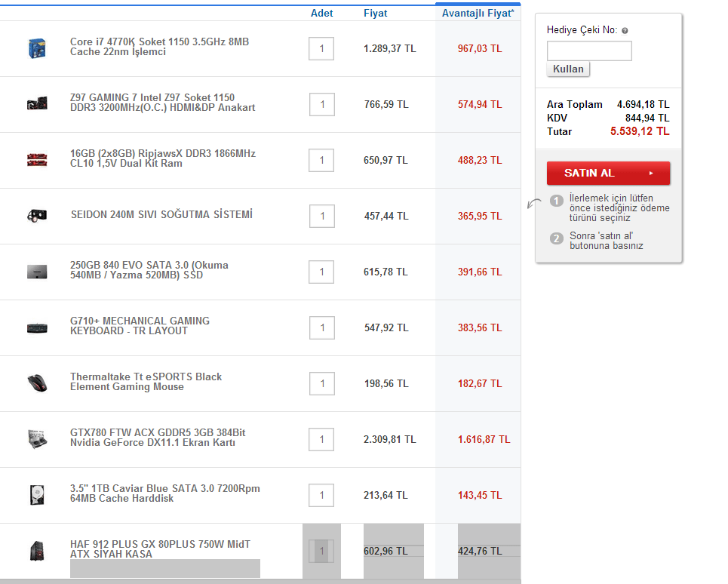
Task: Click the Kullan button
Action: (x=568, y=69)
